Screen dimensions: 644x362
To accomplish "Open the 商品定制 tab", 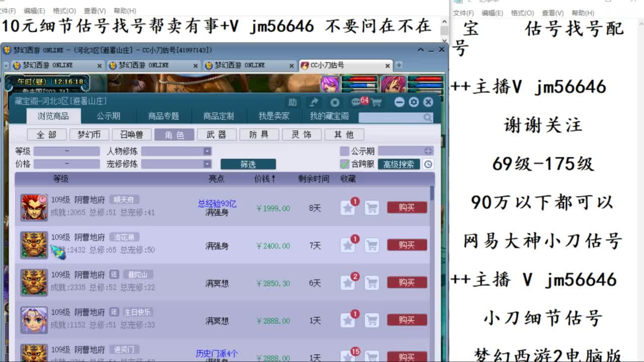I will (x=218, y=116).
